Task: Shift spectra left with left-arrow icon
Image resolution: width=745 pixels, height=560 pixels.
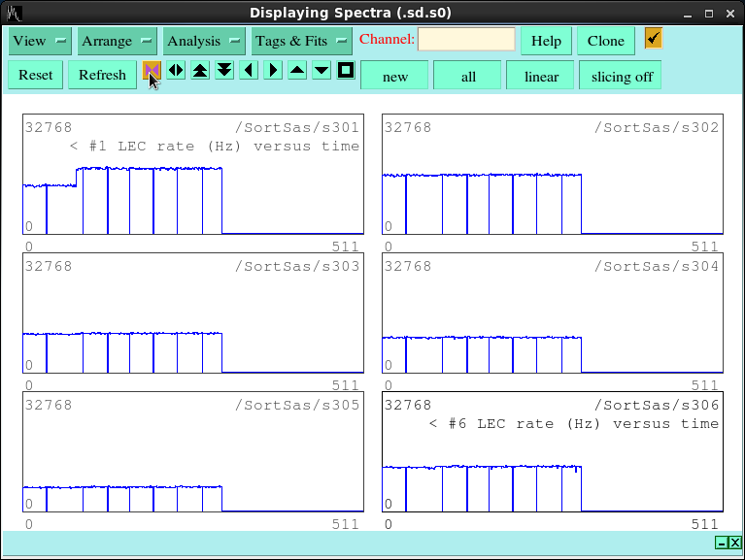Action: [249, 71]
